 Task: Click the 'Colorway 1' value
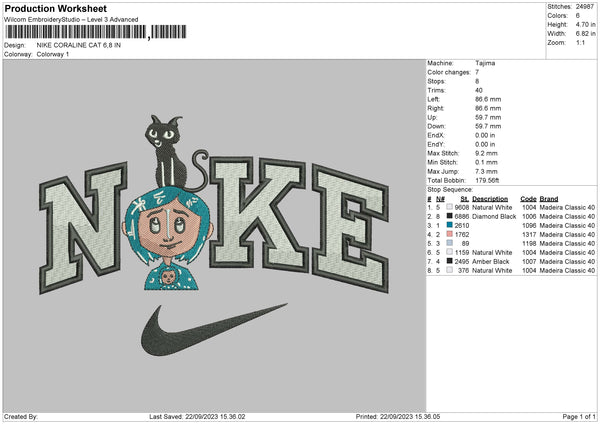(53, 54)
